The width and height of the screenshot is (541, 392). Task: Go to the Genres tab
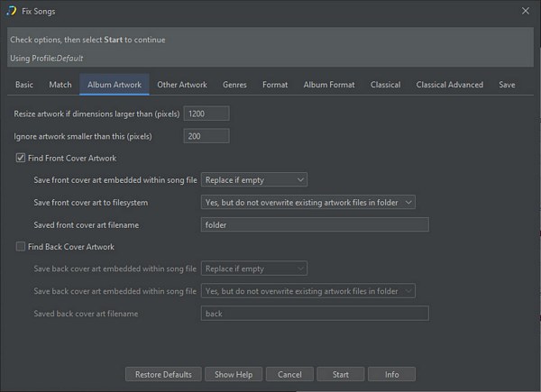[x=234, y=85]
